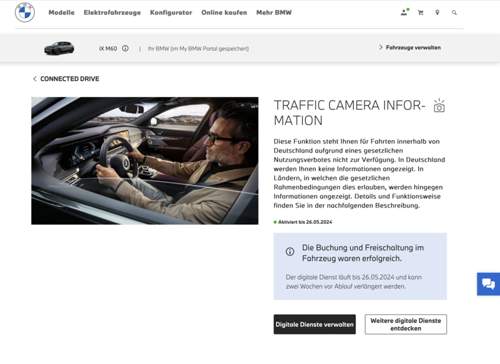Click the back chevron before Connected Drive
The height and width of the screenshot is (364, 500).
(35, 79)
